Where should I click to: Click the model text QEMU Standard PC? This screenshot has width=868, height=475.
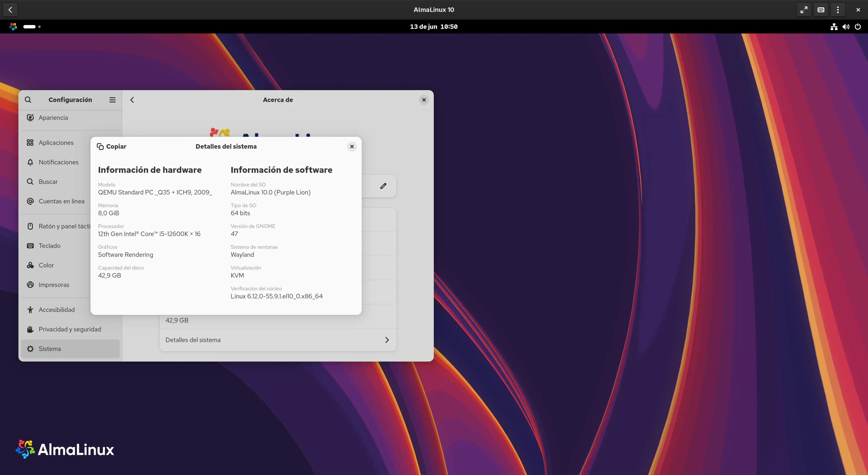pos(155,192)
